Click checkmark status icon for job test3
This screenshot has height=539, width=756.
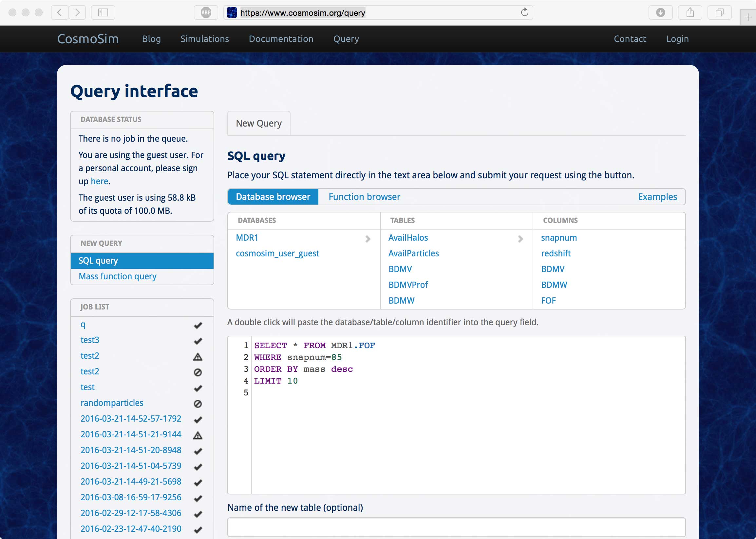[x=198, y=341]
